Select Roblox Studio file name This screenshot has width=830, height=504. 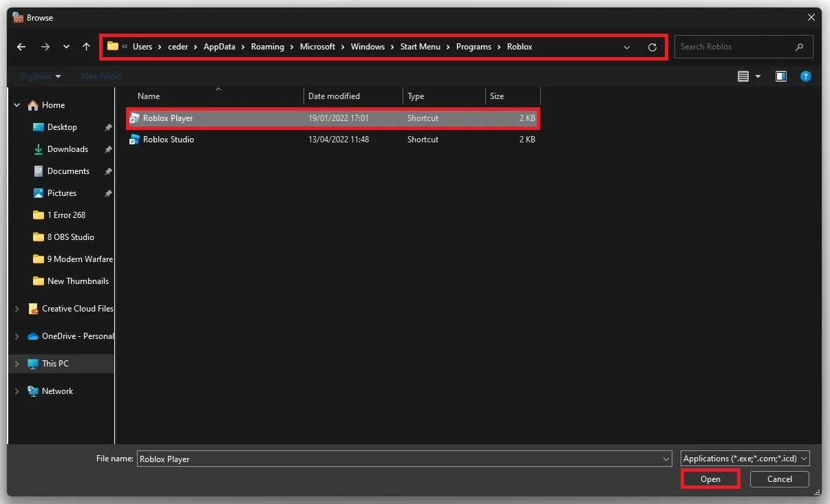(169, 140)
